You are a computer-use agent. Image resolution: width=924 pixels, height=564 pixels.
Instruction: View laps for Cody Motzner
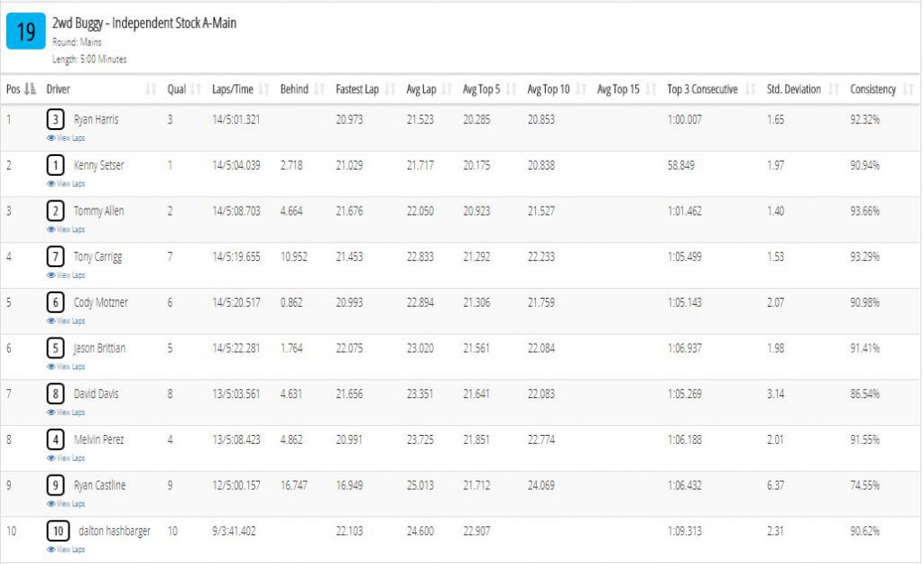click(66, 320)
